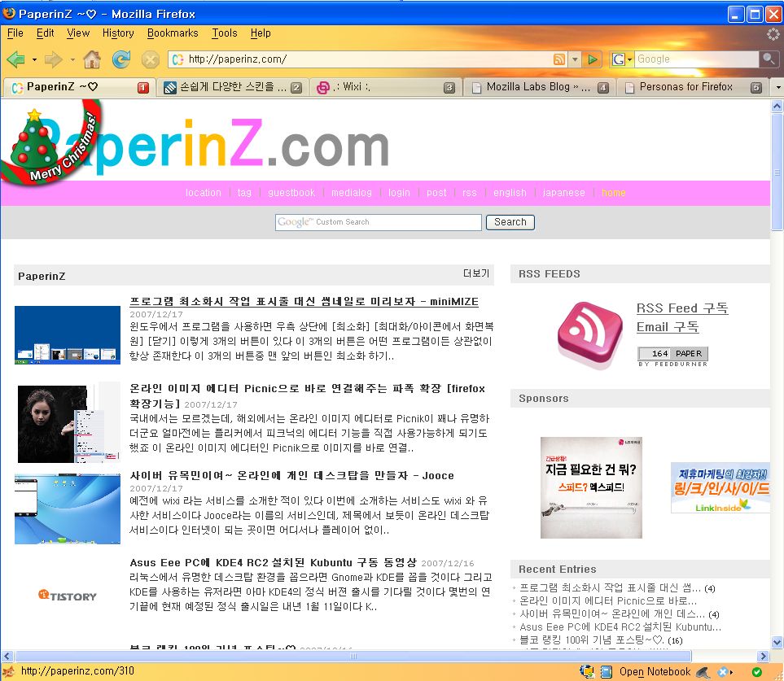Click the vertical scrollbar thumb
The image size is (784, 681).
[x=777, y=171]
